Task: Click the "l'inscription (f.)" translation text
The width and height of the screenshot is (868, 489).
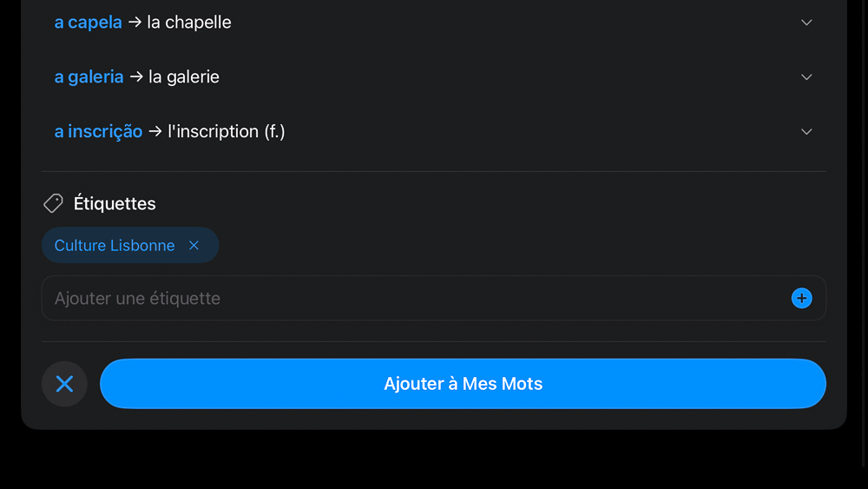Action: click(x=227, y=132)
